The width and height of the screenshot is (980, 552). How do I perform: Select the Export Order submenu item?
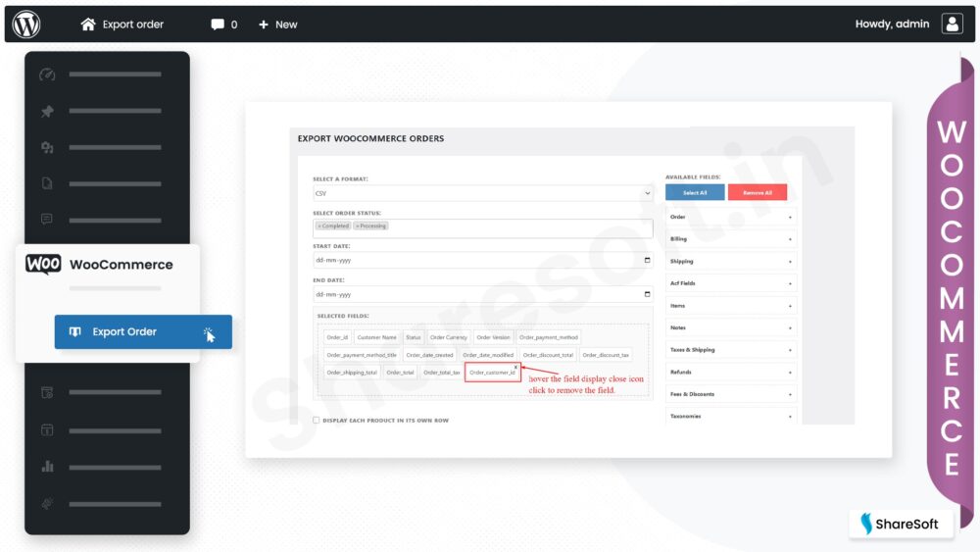[143, 331]
